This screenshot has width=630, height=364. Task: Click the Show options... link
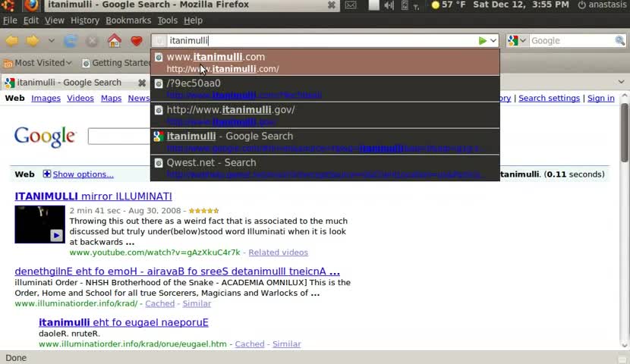click(x=83, y=174)
